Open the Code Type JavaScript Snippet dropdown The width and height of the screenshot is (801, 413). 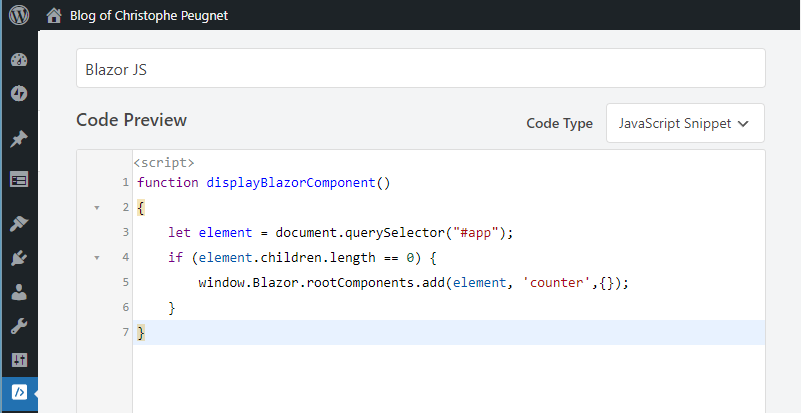coord(685,123)
